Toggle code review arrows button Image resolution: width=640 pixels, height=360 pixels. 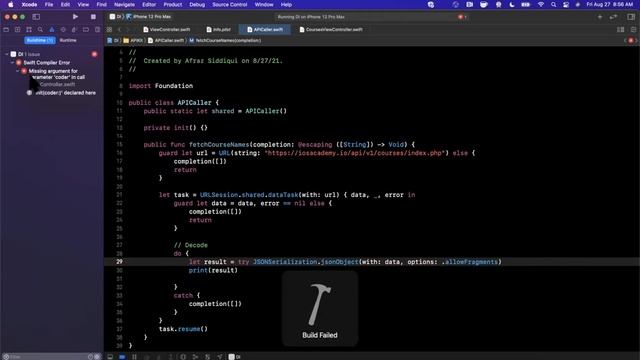tap(613, 17)
